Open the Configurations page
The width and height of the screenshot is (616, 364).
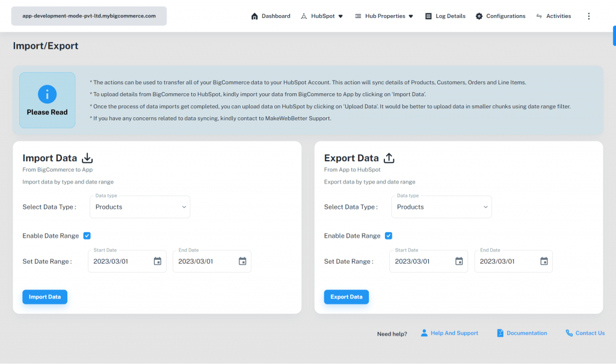[x=505, y=16]
